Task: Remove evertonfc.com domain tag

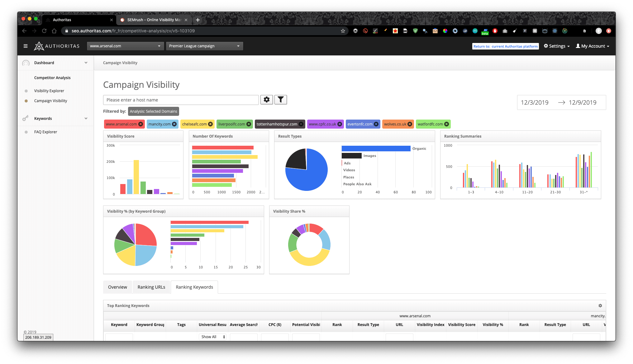Action: click(x=376, y=124)
